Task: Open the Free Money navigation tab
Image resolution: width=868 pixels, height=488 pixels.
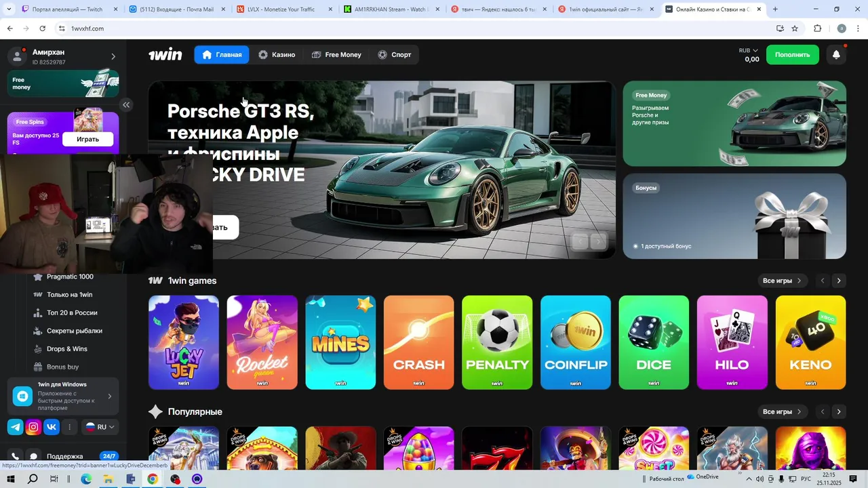Action: click(x=336, y=55)
